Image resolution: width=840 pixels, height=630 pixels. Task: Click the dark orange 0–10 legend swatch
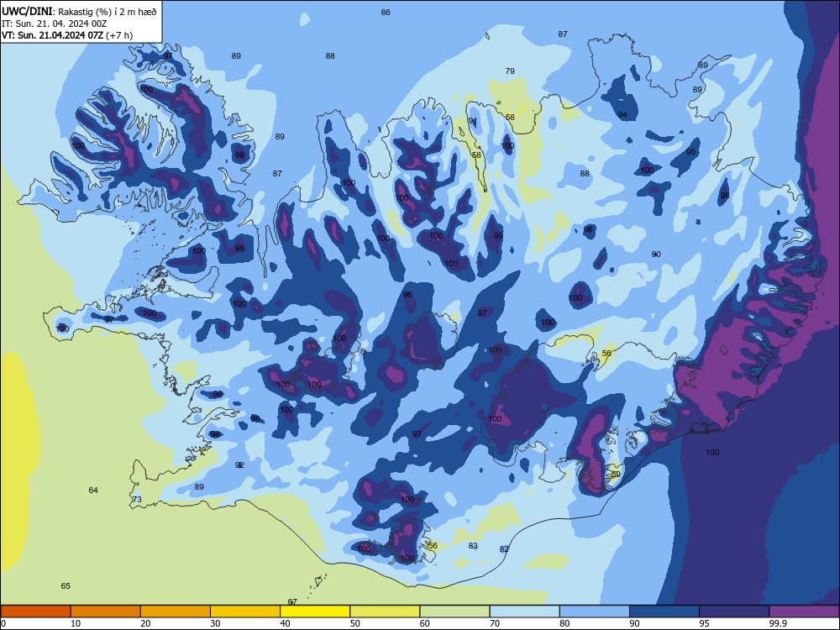(35, 612)
